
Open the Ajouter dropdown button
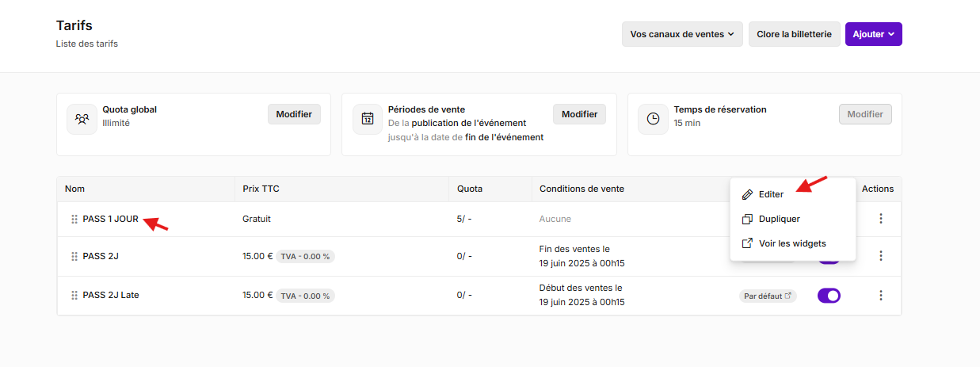[x=874, y=34]
